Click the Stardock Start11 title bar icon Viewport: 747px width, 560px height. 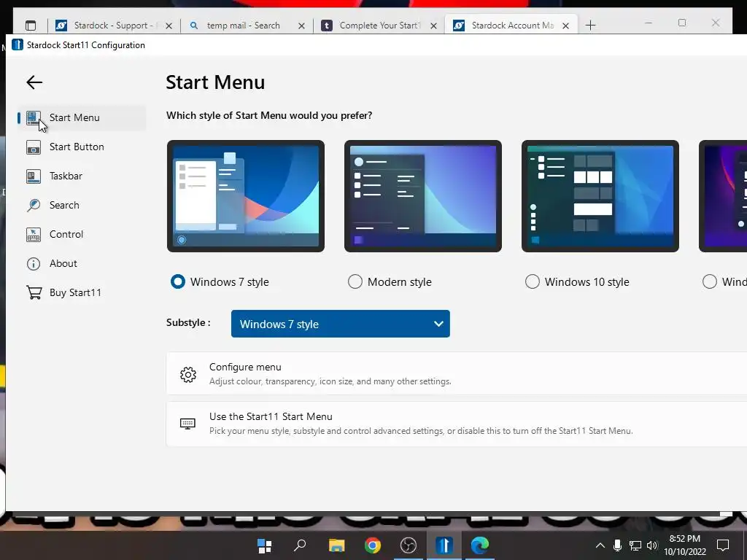18,44
